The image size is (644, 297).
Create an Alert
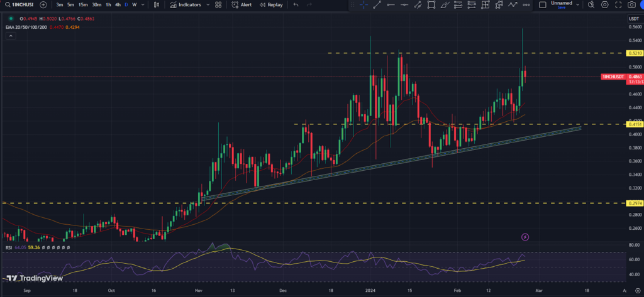point(241,5)
